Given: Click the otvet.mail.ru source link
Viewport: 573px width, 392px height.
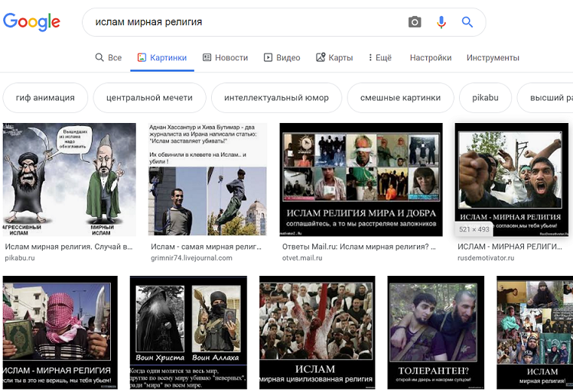Looking at the screenshot, I should click(302, 258).
